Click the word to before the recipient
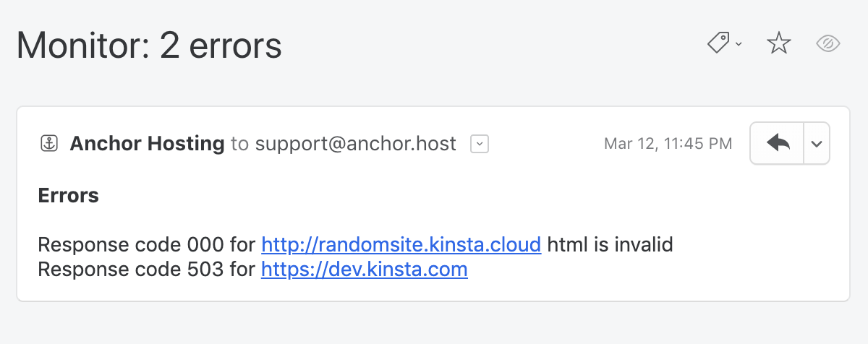Image resolution: width=868 pixels, height=344 pixels. click(239, 144)
